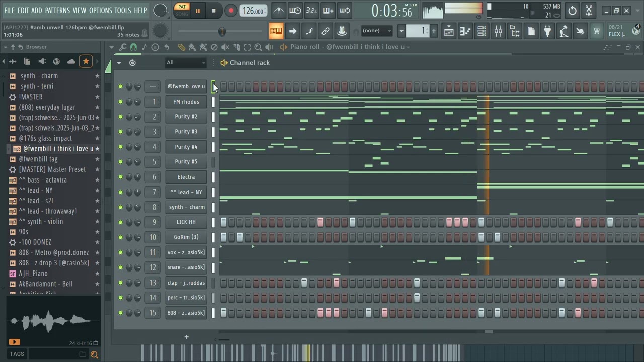Open the VIEW menu
Image resolution: width=644 pixels, height=362 pixels.
pyautogui.click(x=79, y=10)
